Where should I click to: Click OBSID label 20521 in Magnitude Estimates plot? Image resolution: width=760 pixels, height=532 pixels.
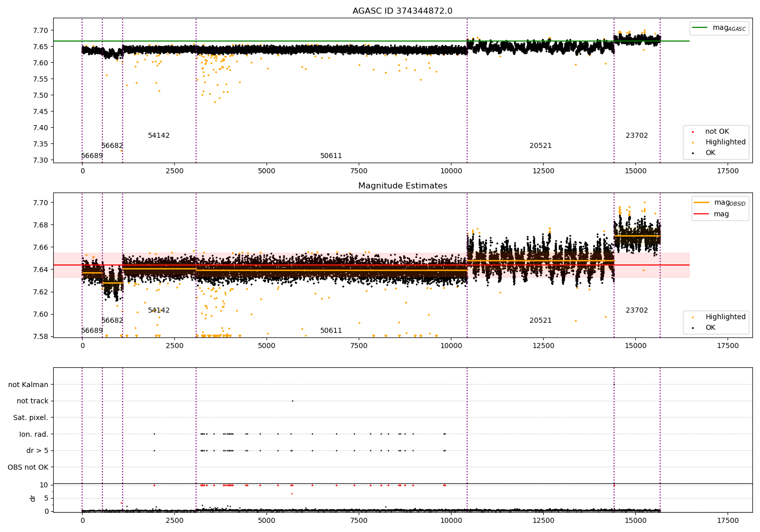click(x=541, y=321)
